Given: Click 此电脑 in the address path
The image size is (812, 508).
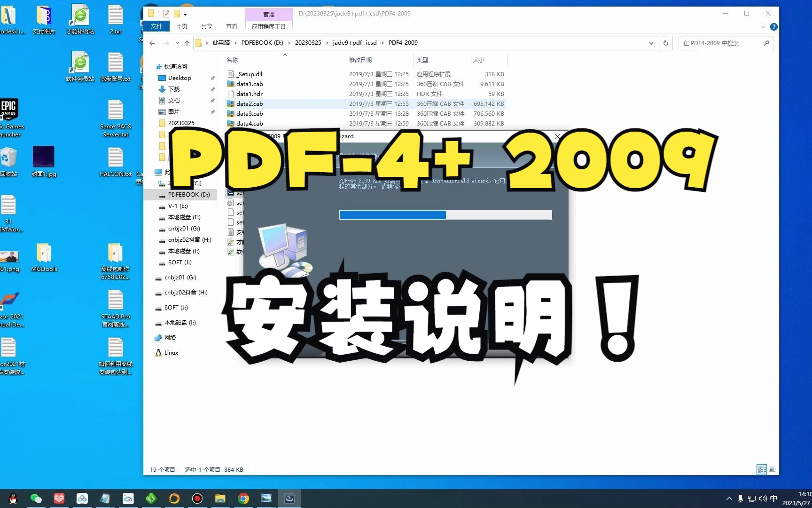Looking at the screenshot, I should pos(221,43).
